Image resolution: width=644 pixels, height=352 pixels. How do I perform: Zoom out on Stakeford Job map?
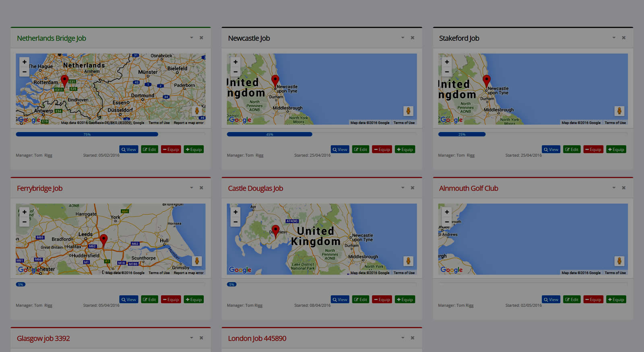point(447,72)
